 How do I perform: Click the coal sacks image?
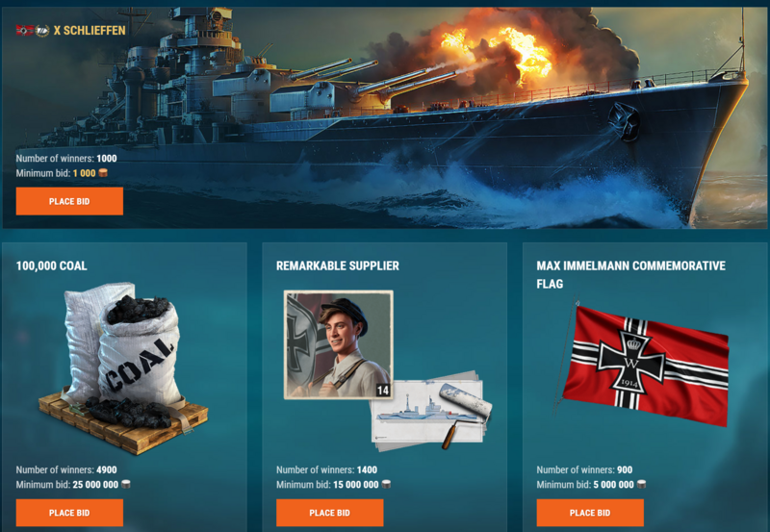(x=123, y=368)
